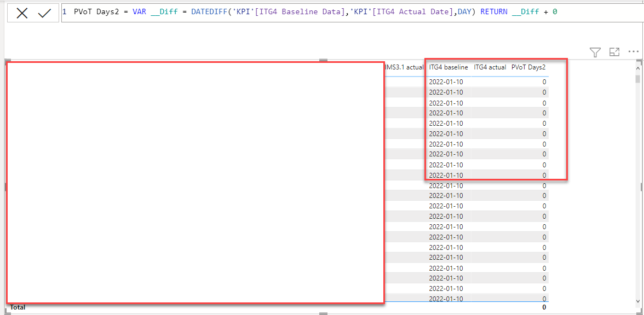Click the scrollbar up arrow
644x315 pixels.
tap(638, 68)
